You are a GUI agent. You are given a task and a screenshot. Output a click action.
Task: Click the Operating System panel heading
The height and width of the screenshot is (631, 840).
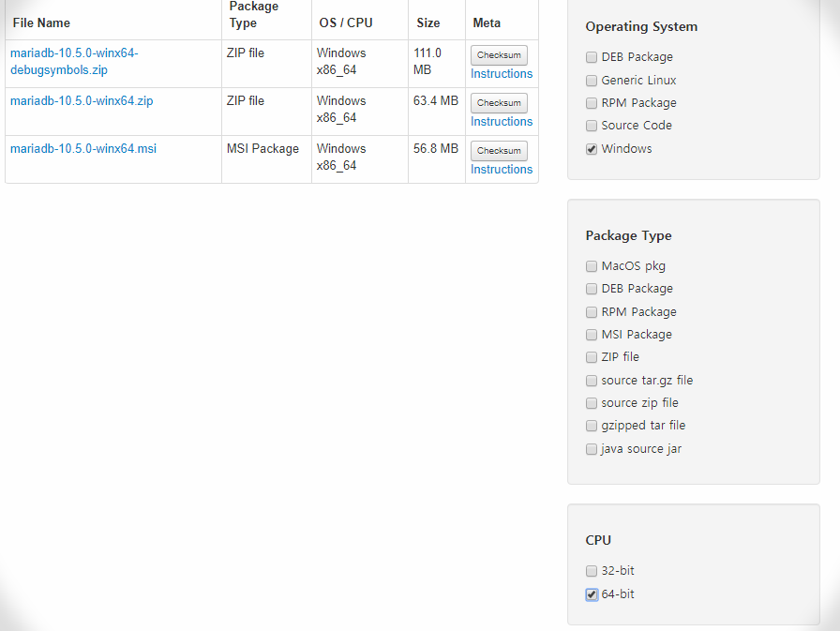[x=641, y=27]
